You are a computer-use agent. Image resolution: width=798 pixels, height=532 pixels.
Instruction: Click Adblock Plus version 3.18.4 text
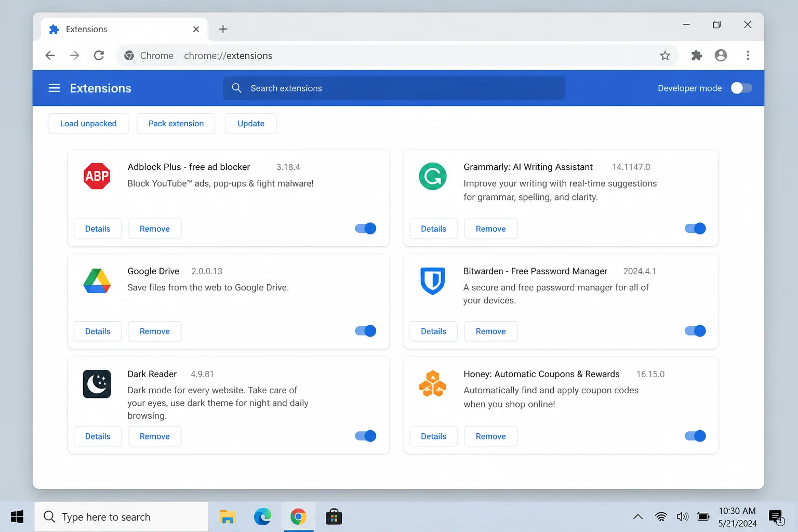[288, 167]
